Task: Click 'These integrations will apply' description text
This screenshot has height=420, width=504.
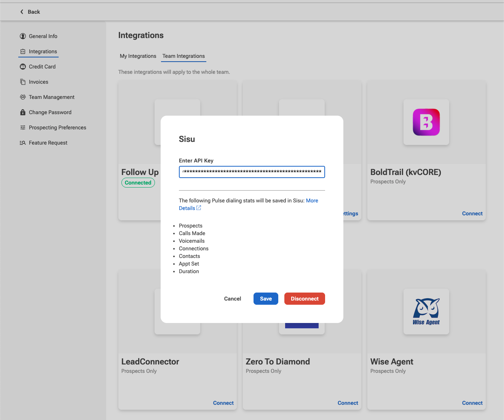Action: [174, 72]
